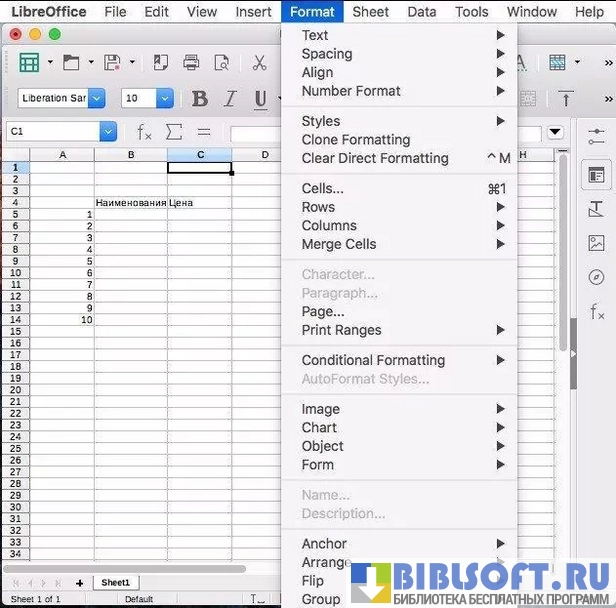Open Conditional Formatting submenu
Viewport: 616px width, 608px height.
[x=373, y=360]
